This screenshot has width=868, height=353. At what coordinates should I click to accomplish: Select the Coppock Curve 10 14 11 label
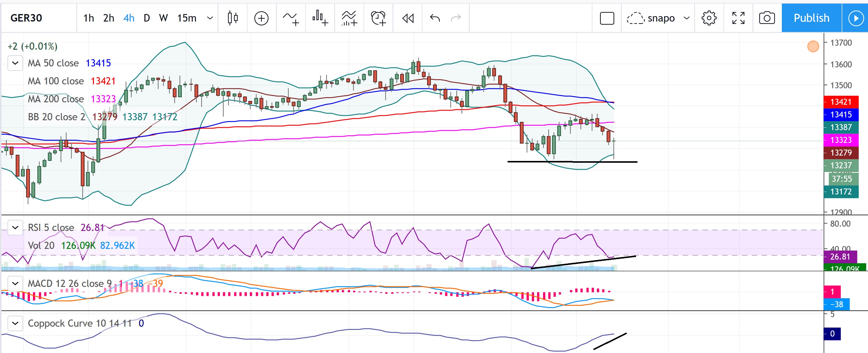pyautogui.click(x=80, y=323)
